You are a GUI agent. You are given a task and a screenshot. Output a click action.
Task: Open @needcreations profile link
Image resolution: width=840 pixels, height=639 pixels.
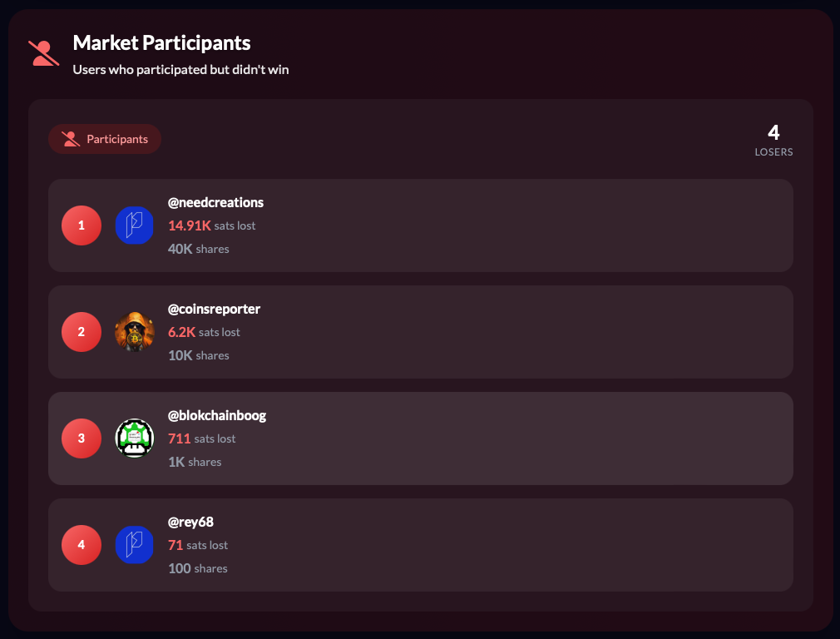pos(215,203)
